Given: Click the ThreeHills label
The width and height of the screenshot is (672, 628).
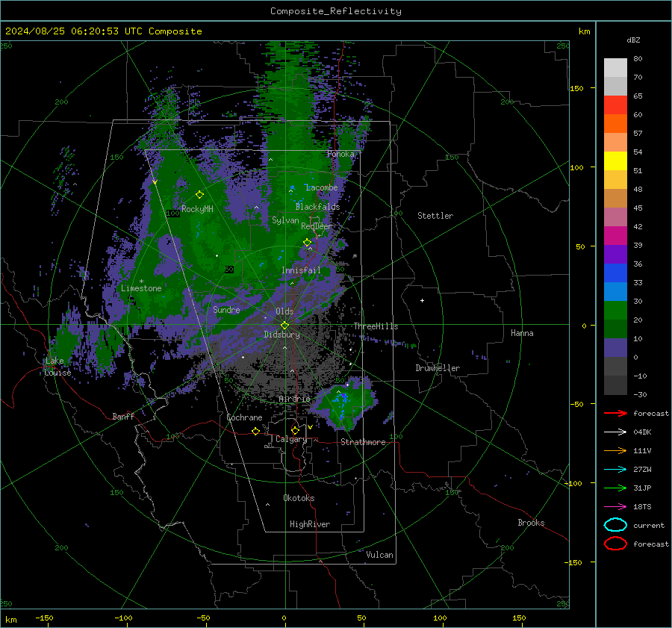Looking at the screenshot, I should (x=376, y=326).
